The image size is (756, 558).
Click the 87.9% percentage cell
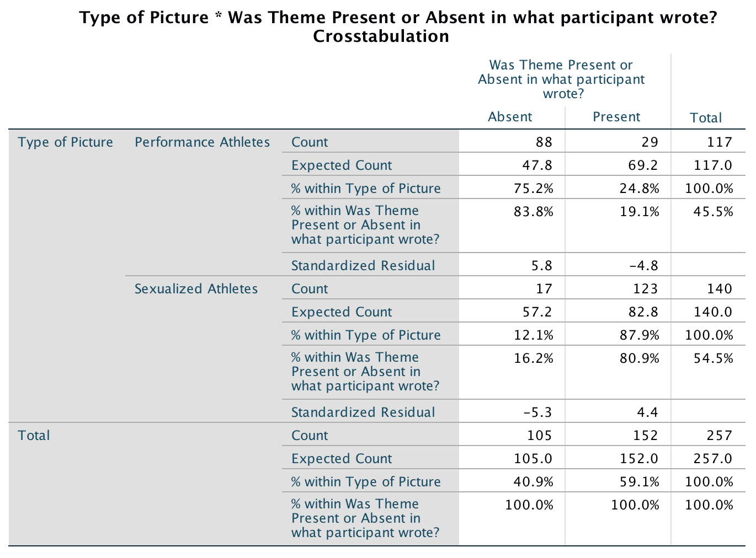point(639,335)
